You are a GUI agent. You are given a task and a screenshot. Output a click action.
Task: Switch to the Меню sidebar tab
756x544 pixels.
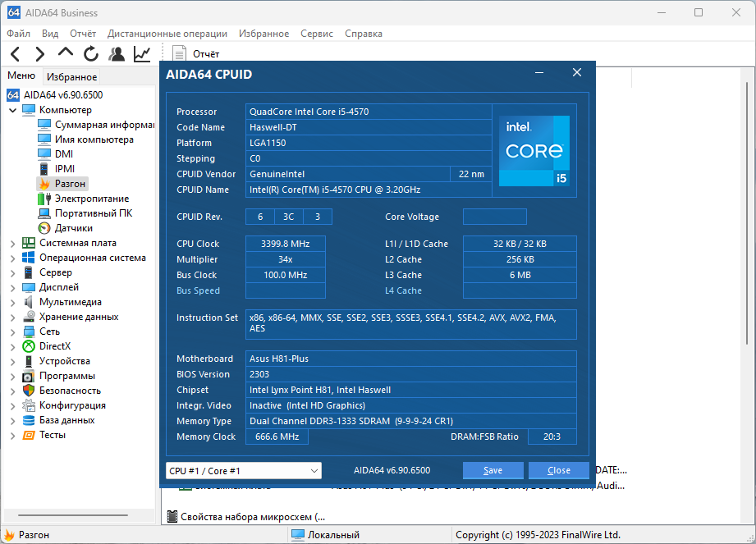click(21, 75)
